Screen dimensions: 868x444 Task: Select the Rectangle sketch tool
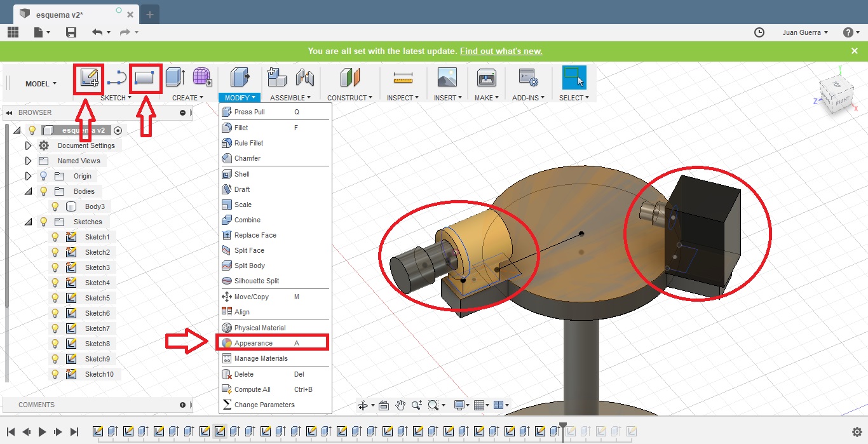coord(146,79)
